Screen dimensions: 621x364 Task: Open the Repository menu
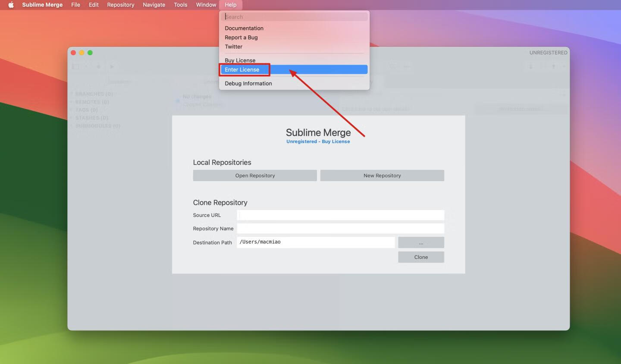pyautogui.click(x=121, y=5)
